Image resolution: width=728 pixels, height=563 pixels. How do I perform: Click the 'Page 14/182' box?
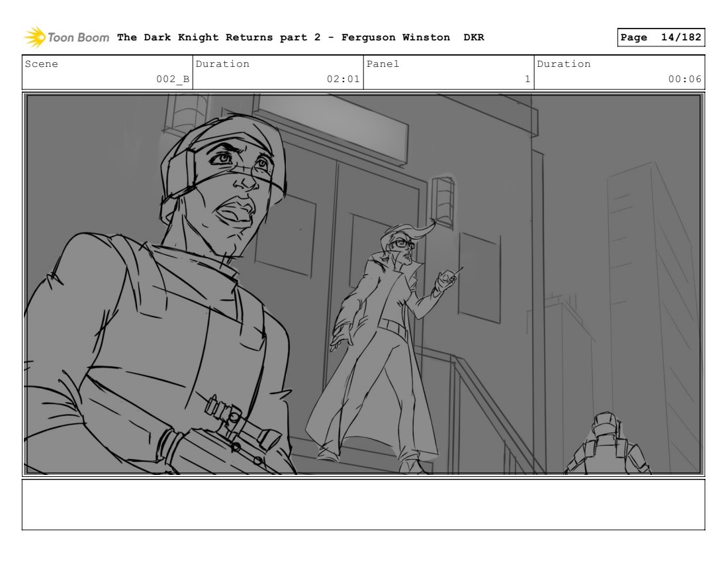pos(660,37)
